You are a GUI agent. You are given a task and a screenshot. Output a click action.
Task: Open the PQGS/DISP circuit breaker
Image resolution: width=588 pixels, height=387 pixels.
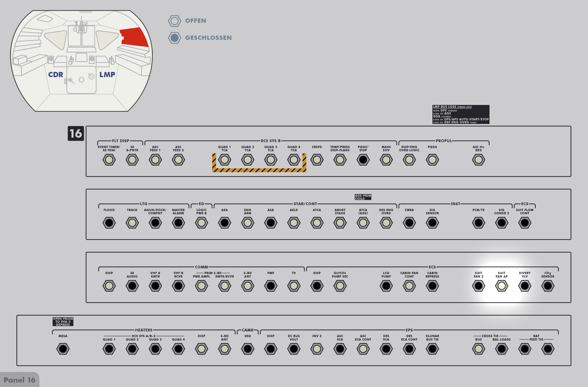pyautogui.click(x=363, y=160)
